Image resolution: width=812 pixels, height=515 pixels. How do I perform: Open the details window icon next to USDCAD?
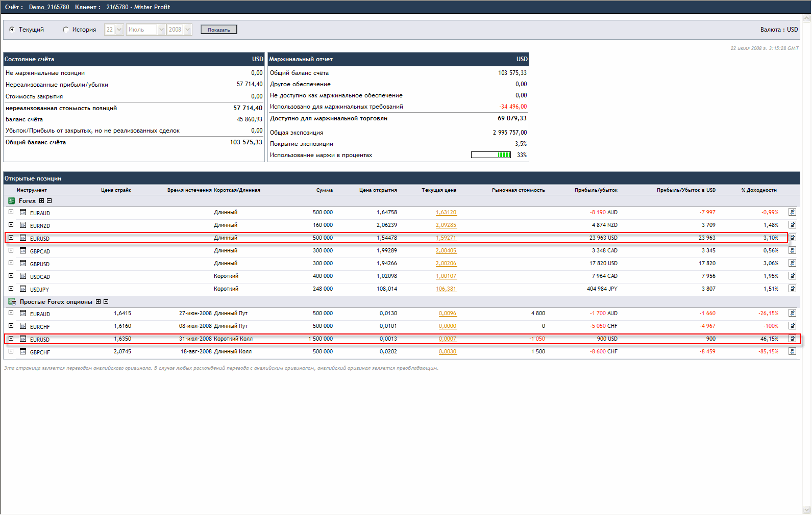[23, 276]
